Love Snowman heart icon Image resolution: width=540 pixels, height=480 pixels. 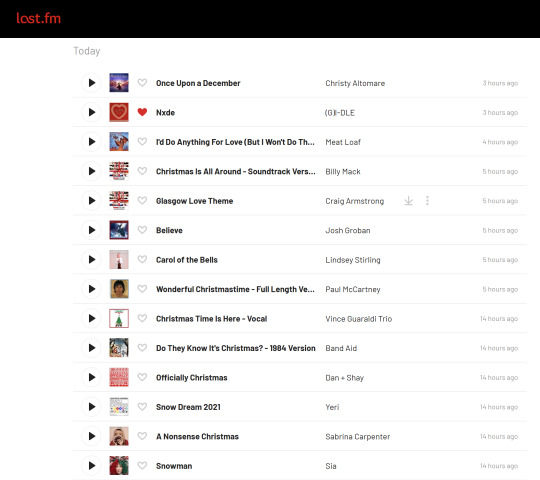pos(142,466)
